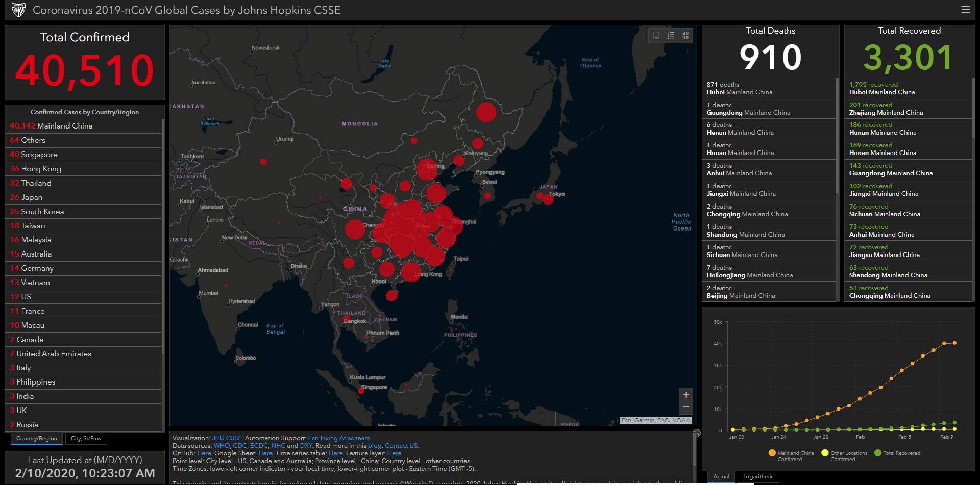Select the 64 Others row
This screenshot has width=980, height=485.
tap(84, 140)
